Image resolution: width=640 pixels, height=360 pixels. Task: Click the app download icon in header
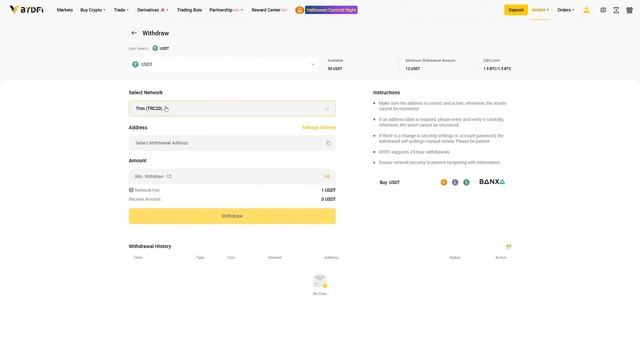pyautogui.click(x=616, y=10)
